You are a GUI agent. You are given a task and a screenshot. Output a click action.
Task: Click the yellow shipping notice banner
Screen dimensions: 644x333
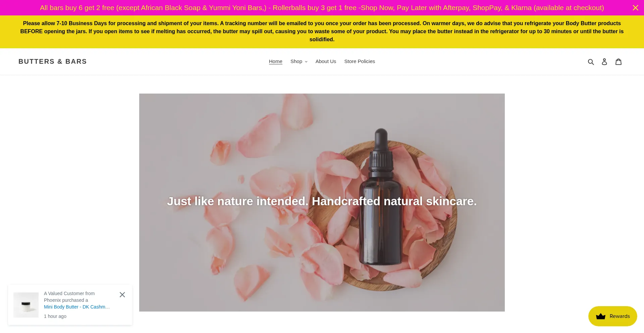(322, 32)
